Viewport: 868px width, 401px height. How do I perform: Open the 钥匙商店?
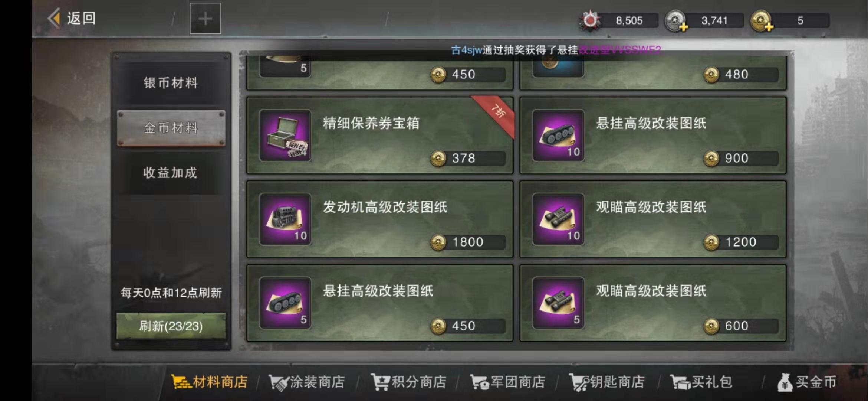(x=607, y=382)
